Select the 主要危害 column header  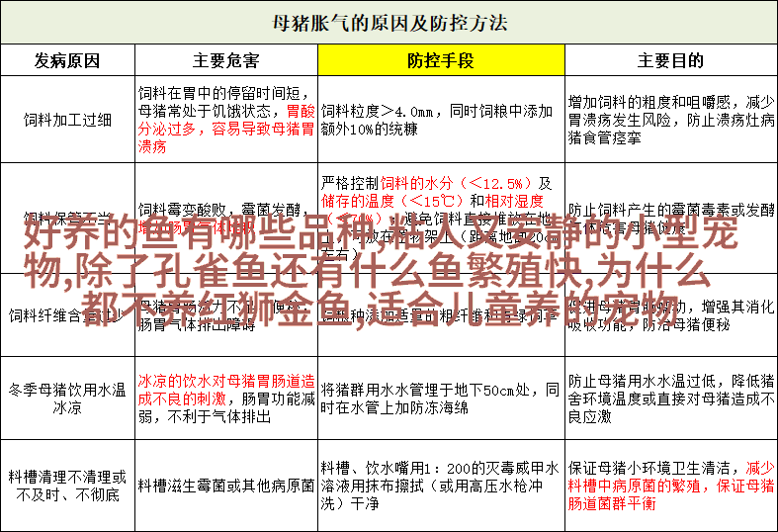[x=226, y=60]
